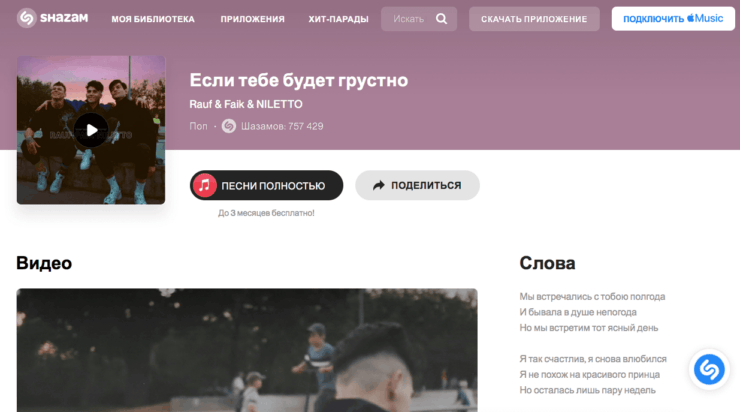
Task: Click the song title Если тебе будет грустно
Action: (x=299, y=80)
